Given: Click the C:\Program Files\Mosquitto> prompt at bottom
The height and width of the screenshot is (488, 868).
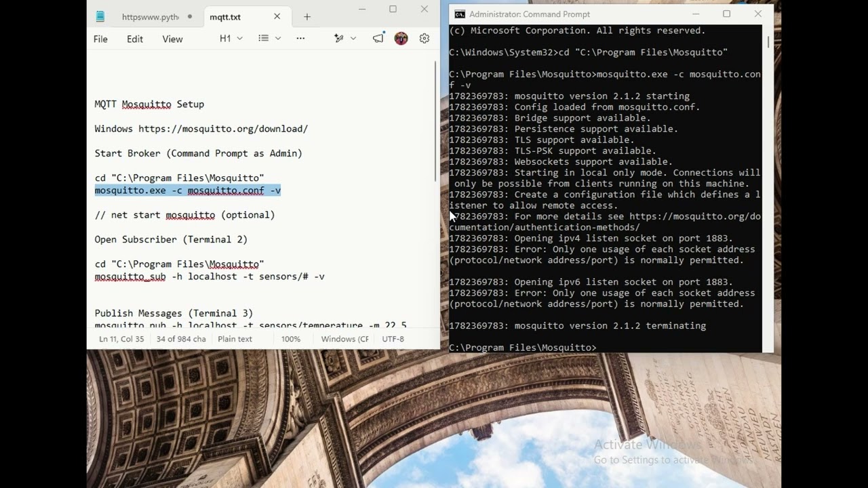Looking at the screenshot, I should point(523,348).
